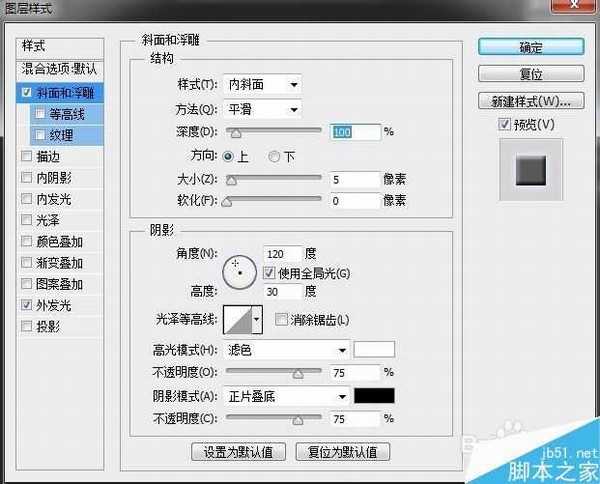Screen dimensions: 600x484
Task: Click the white highlight color swatch
Action: click(x=375, y=349)
